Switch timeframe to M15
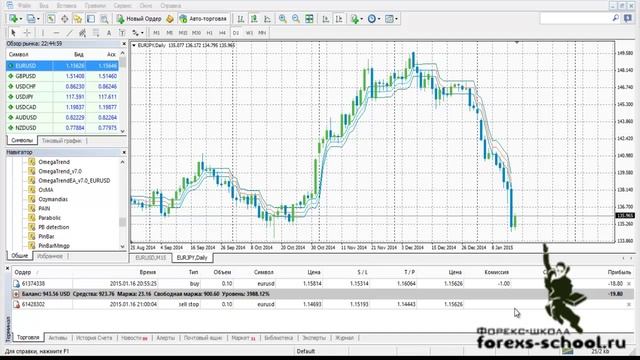Viewport: 640px width, 360px height. pos(183,33)
